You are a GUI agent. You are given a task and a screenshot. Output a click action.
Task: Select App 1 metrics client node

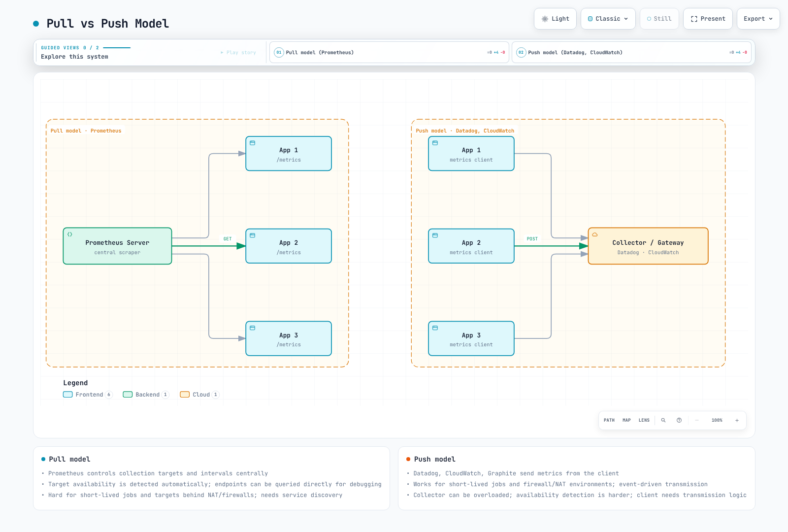click(x=471, y=154)
